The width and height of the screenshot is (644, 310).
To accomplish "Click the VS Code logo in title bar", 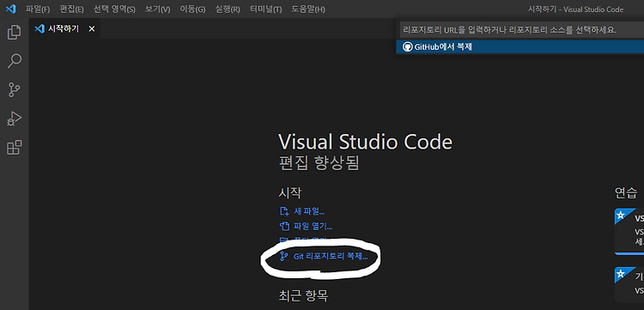I will [x=10, y=9].
